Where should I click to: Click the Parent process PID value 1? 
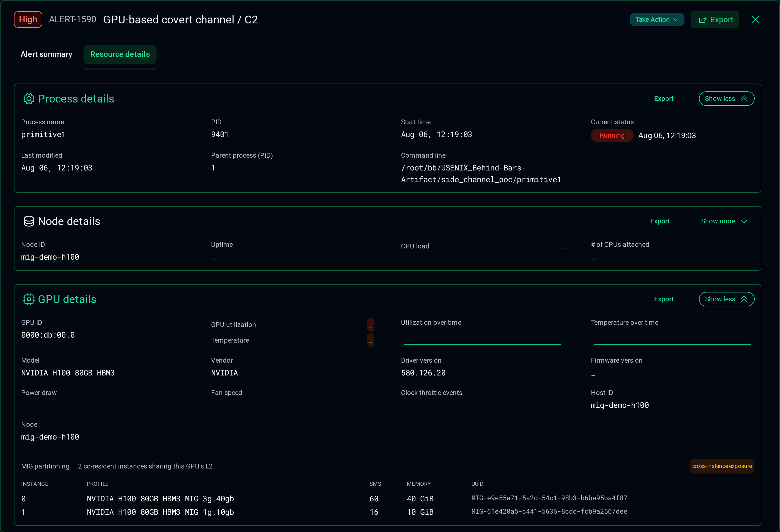213,168
